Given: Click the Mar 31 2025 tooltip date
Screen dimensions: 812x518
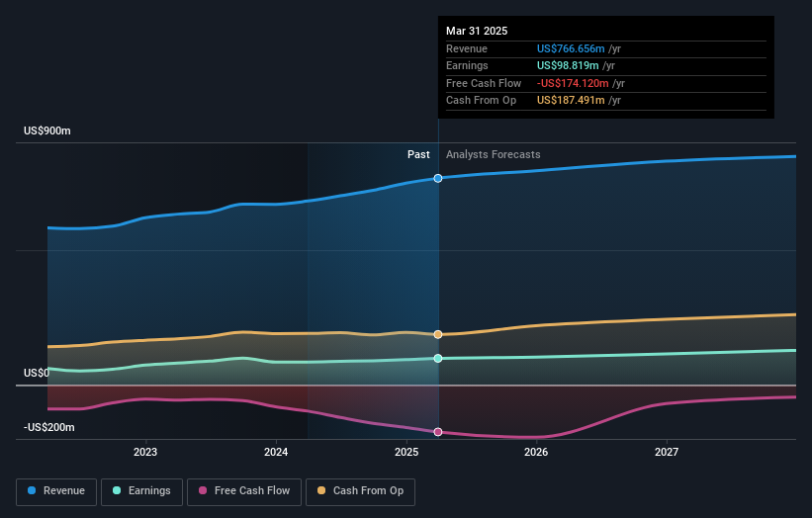Looking at the screenshot, I should click(477, 31).
